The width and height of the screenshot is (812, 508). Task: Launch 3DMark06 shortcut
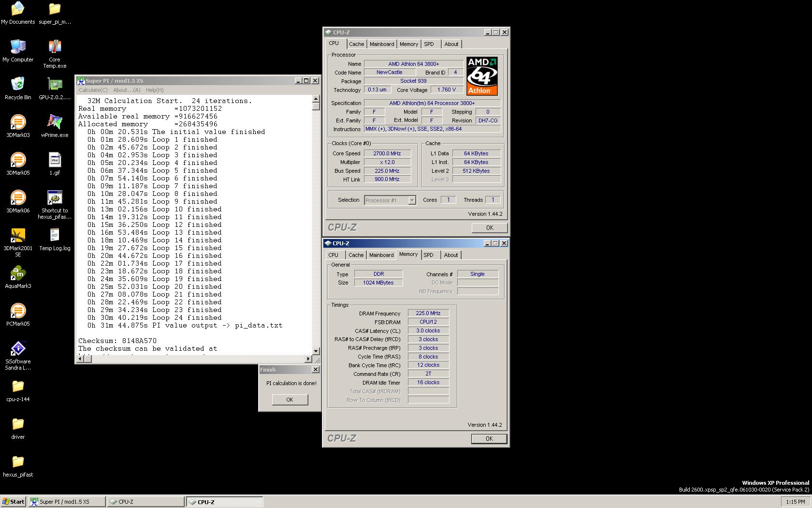(18, 201)
